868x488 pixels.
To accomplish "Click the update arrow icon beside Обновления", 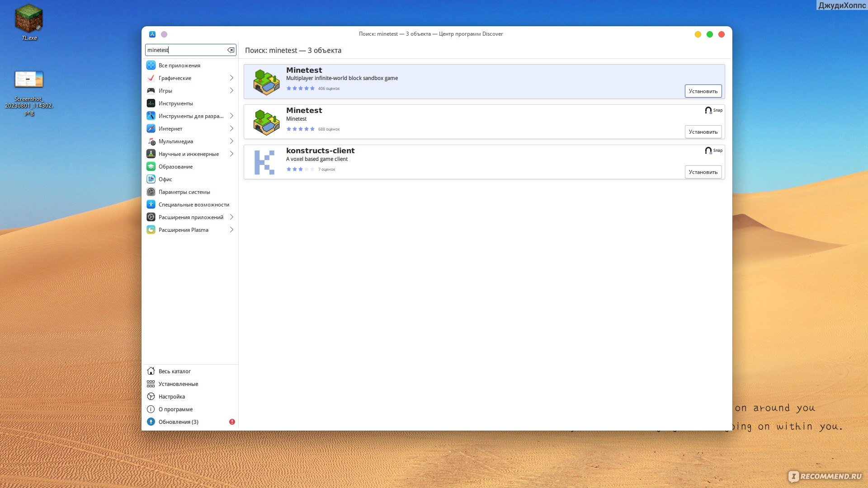I will point(151,422).
